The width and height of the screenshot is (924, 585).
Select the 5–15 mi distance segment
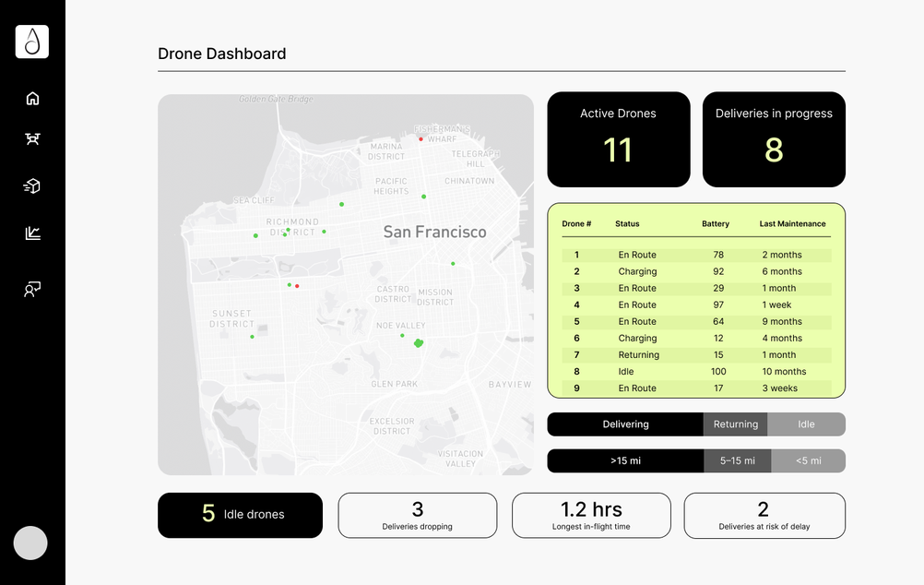point(737,460)
